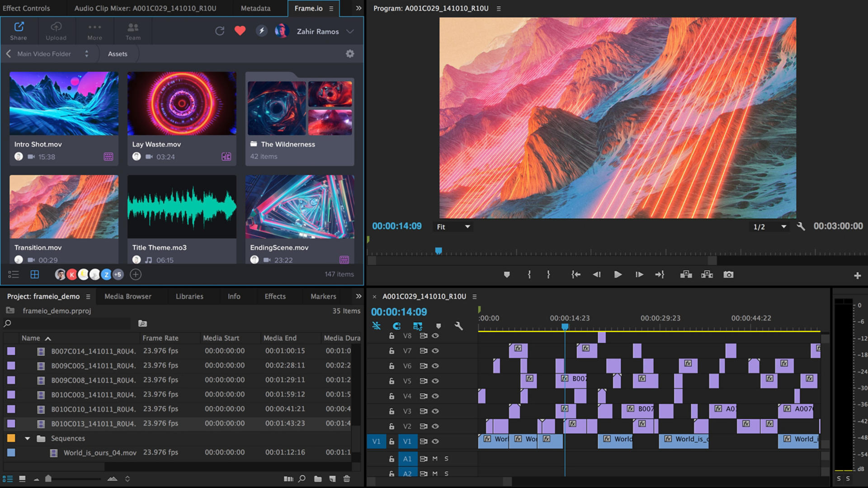Switch to the Effects tab
The height and width of the screenshot is (488, 868).
coord(275,296)
